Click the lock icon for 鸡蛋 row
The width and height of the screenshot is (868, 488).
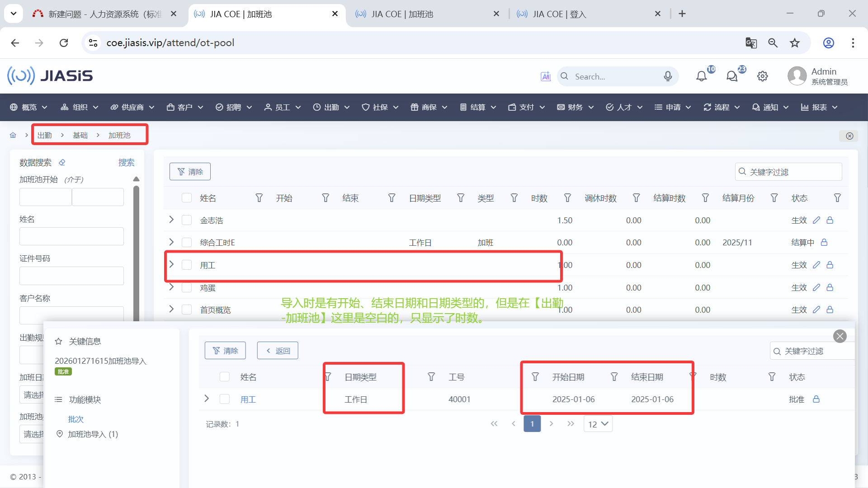click(830, 287)
